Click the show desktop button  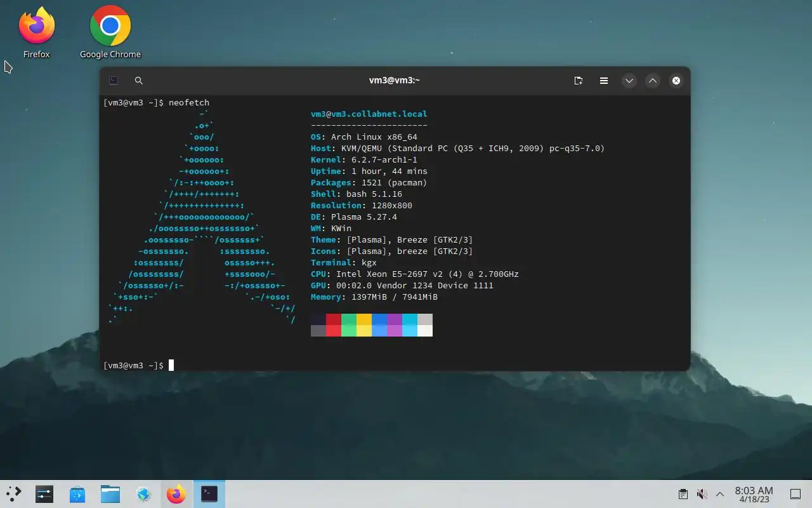(795, 494)
